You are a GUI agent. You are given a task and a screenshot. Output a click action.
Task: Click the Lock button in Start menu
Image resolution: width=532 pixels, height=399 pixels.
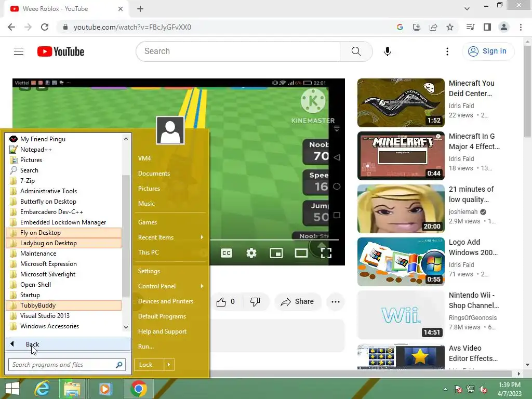click(x=149, y=365)
